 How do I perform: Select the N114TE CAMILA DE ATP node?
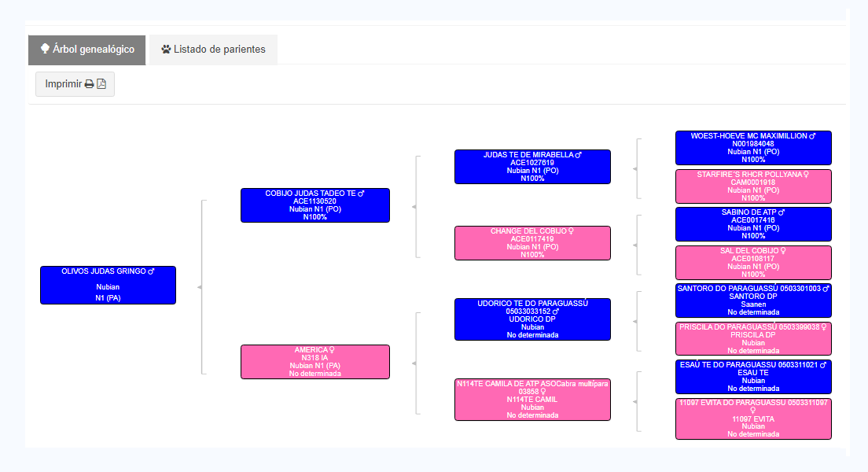tap(532, 399)
